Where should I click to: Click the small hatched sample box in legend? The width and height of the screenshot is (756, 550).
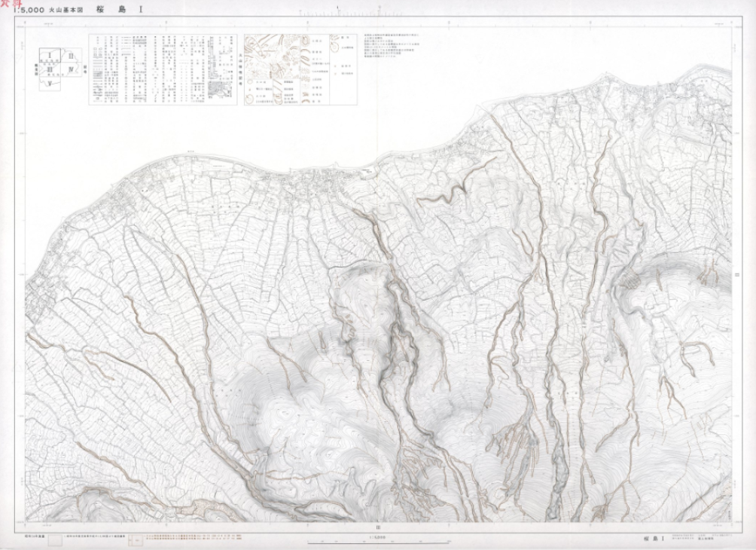[x=219, y=89]
